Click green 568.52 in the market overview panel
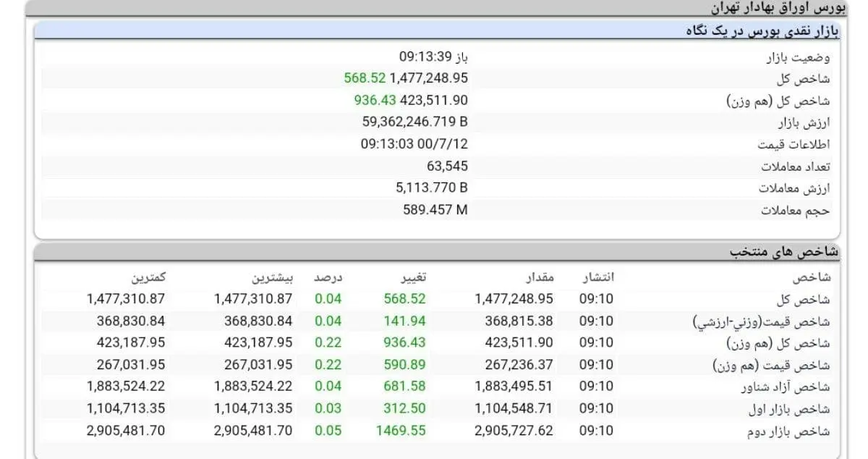The image size is (868, 459). click(365, 78)
